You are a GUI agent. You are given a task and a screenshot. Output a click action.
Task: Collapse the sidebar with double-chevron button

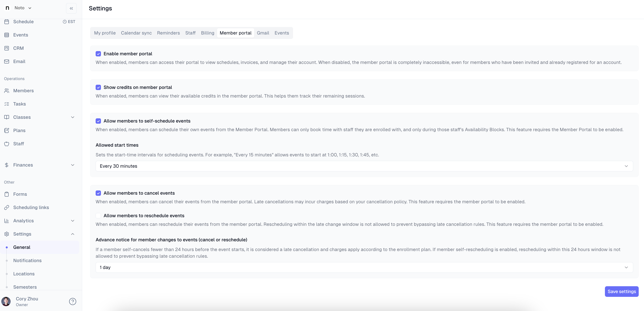point(71,8)
